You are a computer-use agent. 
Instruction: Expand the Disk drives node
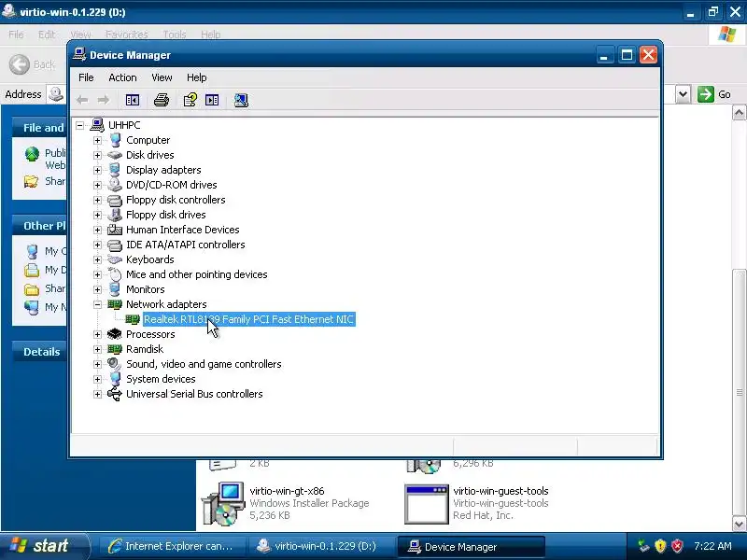point(97,155)
